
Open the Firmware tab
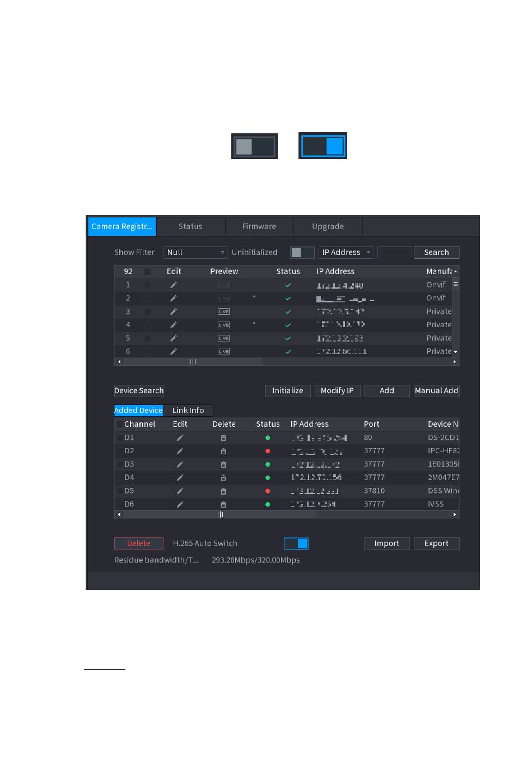click(x=259, y=226)
